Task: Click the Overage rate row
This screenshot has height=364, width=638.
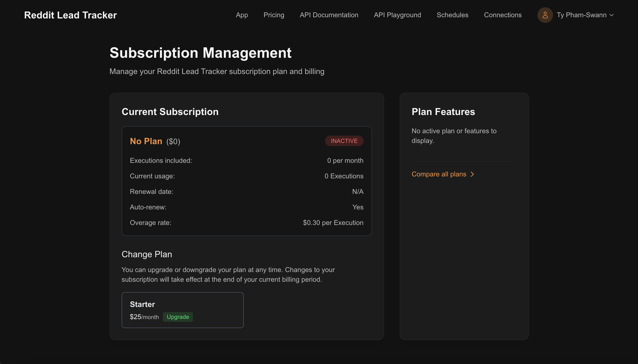Action: click(247, 223)
